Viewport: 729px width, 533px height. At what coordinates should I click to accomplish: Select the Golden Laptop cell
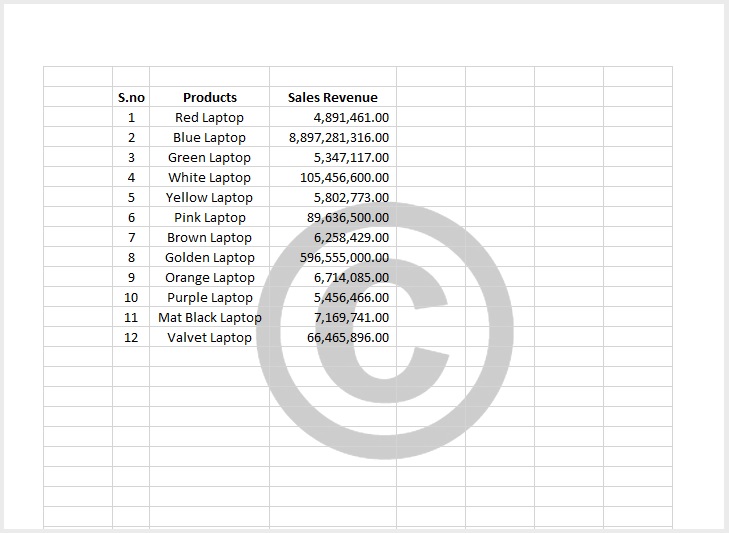210,257
